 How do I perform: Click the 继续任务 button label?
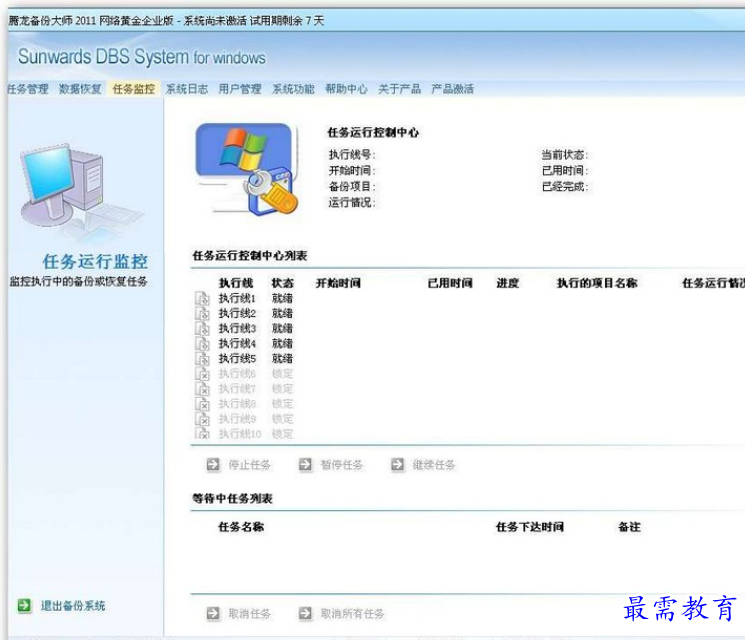434,465
